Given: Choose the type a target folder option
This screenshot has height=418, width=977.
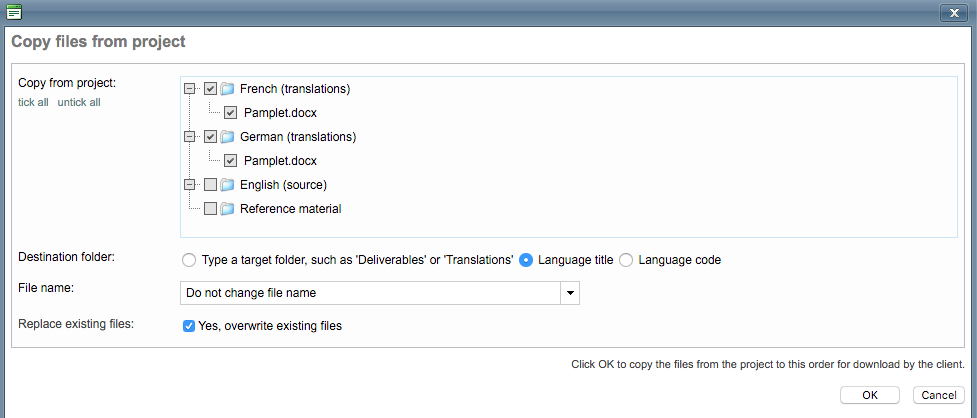Looking at the screenshot, I should pos(189,260).
